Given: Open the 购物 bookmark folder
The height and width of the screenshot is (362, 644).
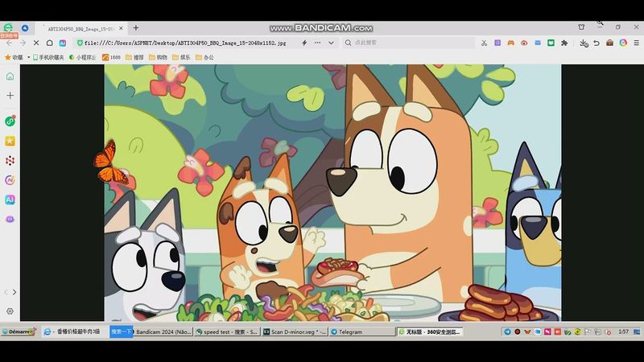Looking at the screenshot, I should pos(157,57).
